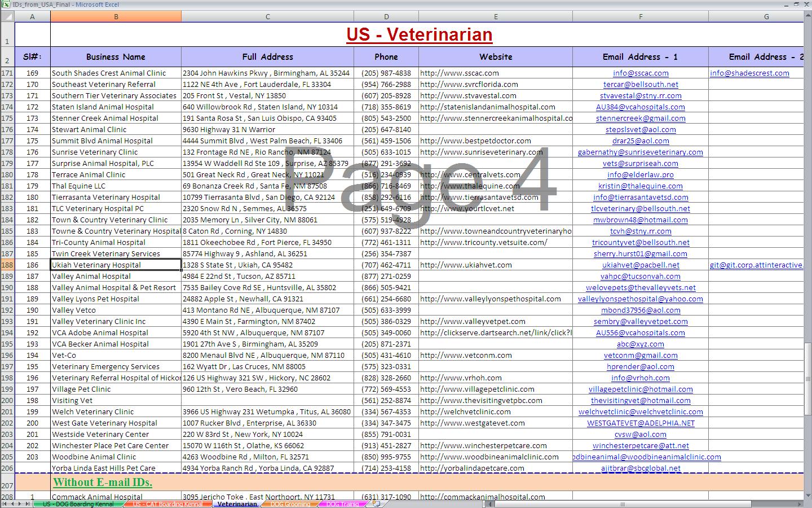Click the Phone header cell
The image size is (812, 508).
click(386, 56)
